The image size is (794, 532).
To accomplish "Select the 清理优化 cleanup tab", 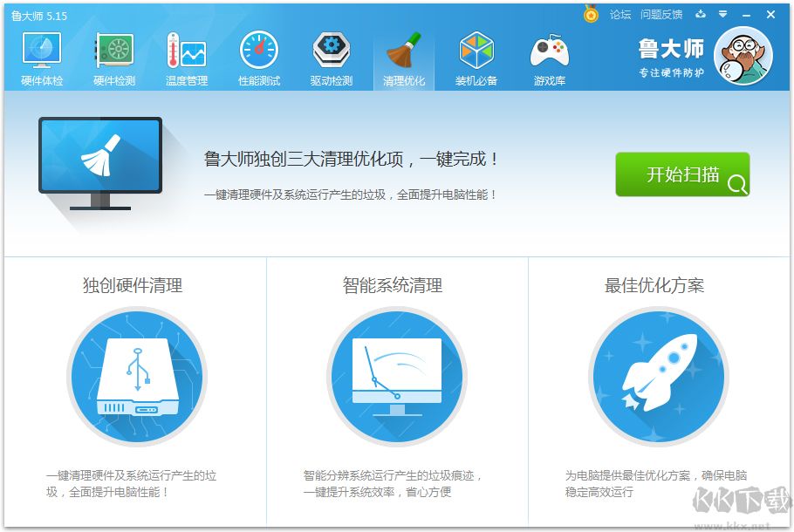I will [404, 59].
